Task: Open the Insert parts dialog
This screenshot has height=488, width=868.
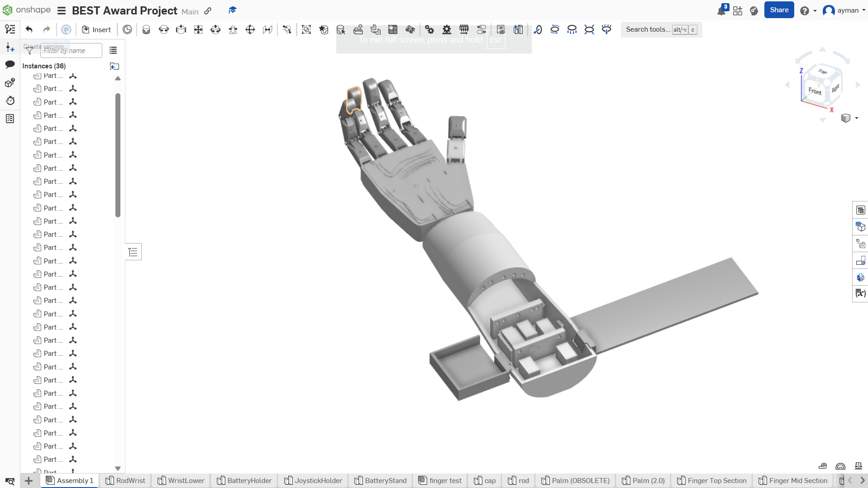Action: (x=96, y=29)
